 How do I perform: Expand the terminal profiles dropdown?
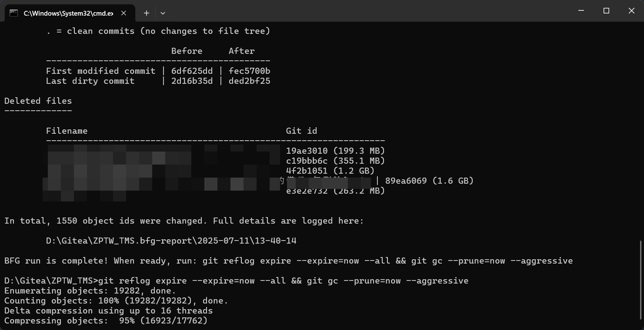pyautogui.click(x=163, y=13)
